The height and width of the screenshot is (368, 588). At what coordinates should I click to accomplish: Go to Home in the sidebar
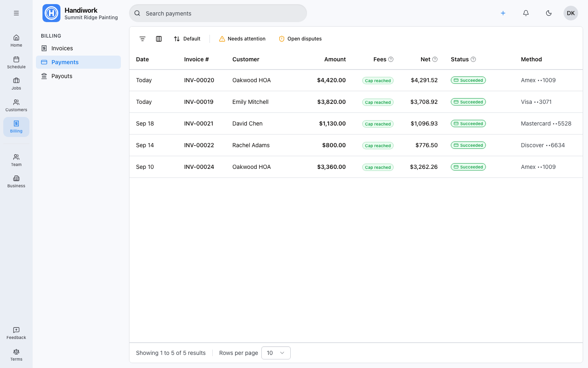pyautogui.click(x=16, y=40)
